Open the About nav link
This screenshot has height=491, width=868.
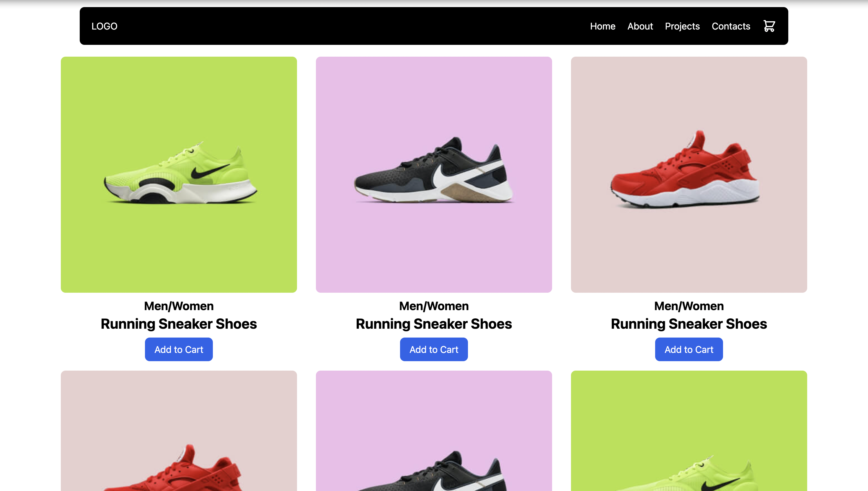pos(640,26)
